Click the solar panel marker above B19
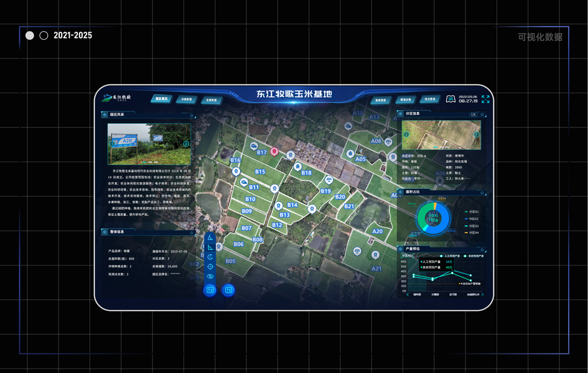The image size is (588, 373). (x=329, y=180)
